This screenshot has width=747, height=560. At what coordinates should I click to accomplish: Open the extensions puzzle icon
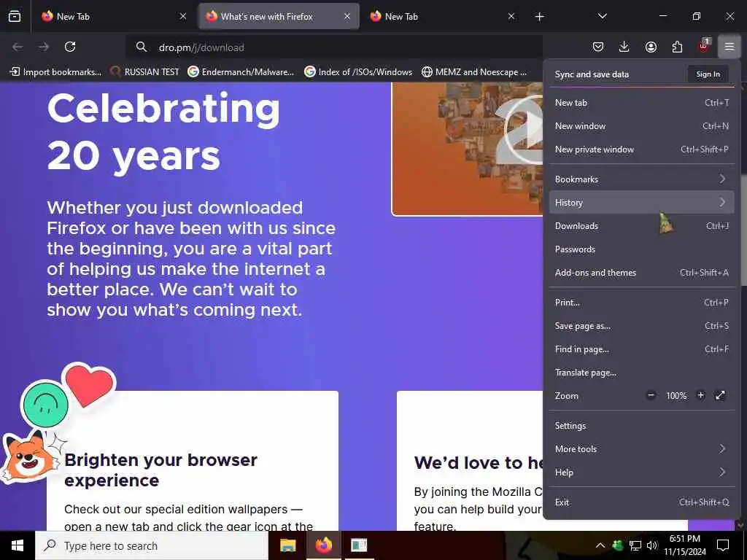click(677, 47)
